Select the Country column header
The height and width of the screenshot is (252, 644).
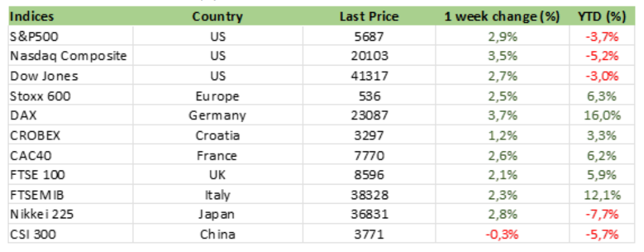pyautogui.click(x=217, y=17)
